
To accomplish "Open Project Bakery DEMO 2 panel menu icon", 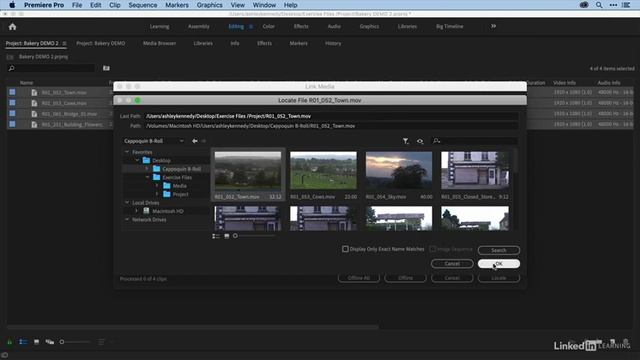I will pyautogui.click(x=64, y=43).
